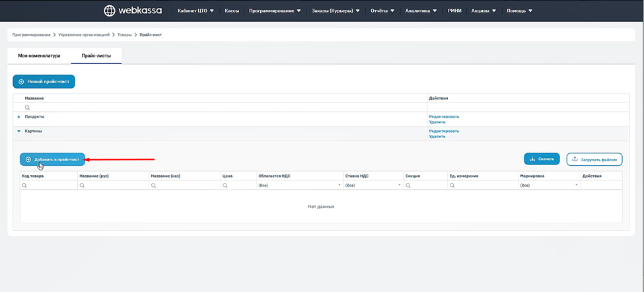Viewport: 644px width, 292px height.
Task: Click Удалить for Продукты
Action: [x=437, y=122]
